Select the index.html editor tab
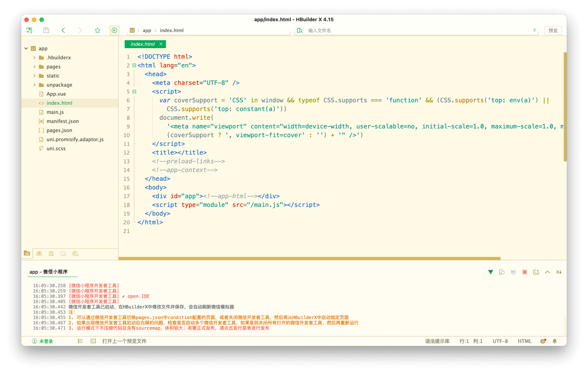Screen dimensions: 588x374 click(142, 44)
